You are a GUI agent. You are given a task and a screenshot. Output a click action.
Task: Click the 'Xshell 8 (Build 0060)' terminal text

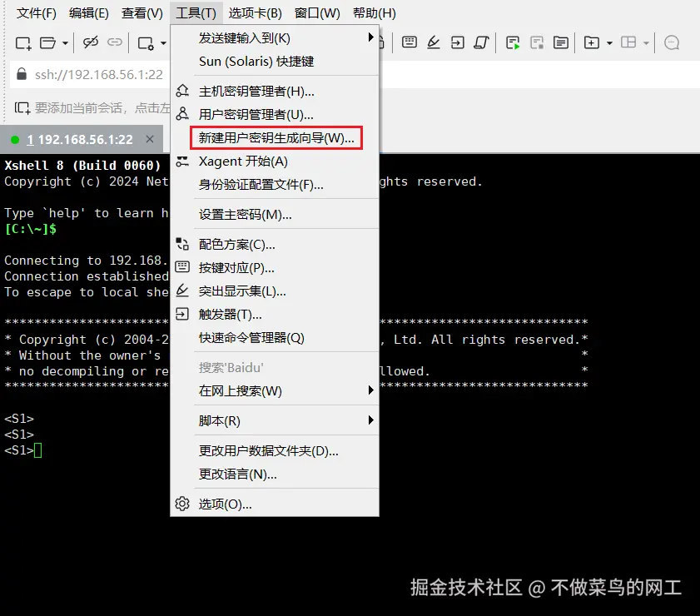pyautogui.click(x=82, y=166)
